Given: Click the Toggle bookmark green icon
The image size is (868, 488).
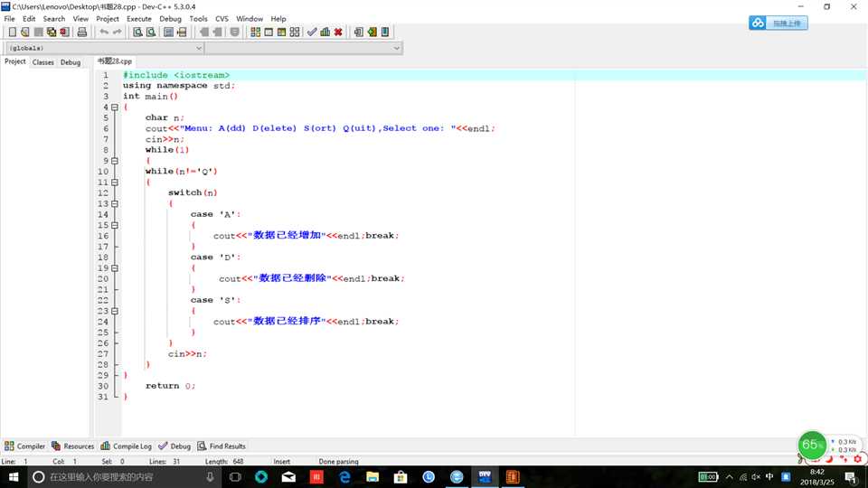Looking at the screenshot, I should tap(372, 33).
